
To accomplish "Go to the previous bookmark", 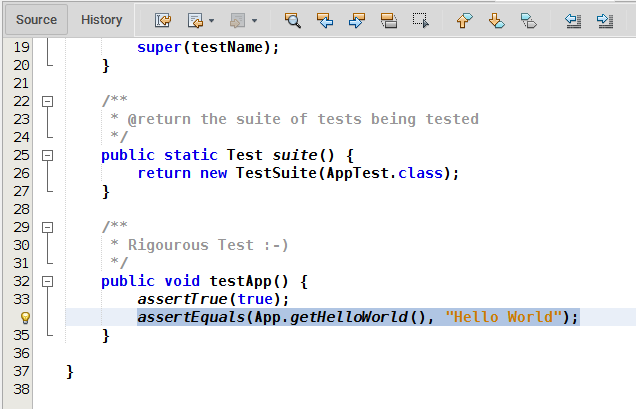I will pos(463,19).
